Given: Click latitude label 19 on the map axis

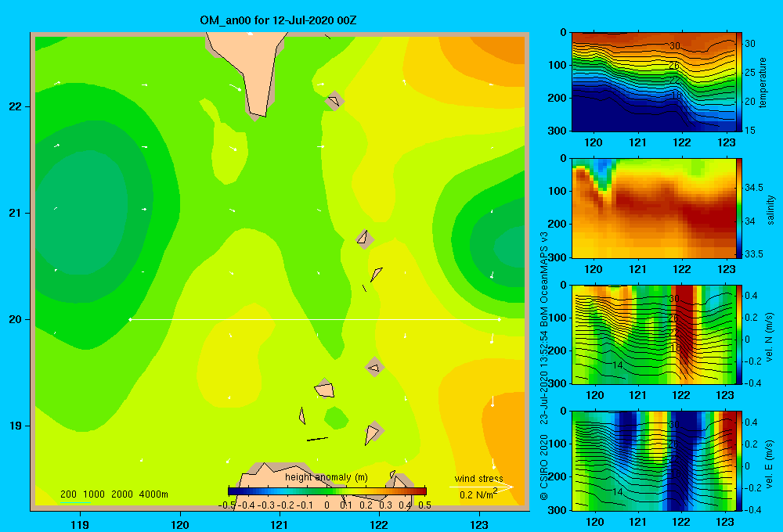Looking at the screenshot, I should tap(16, 426).
